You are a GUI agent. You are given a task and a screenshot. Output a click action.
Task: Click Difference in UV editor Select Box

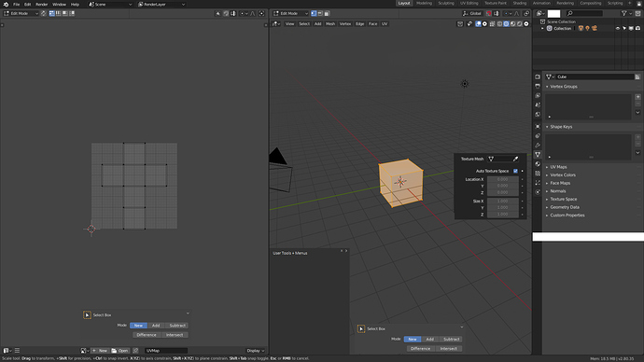147,335
